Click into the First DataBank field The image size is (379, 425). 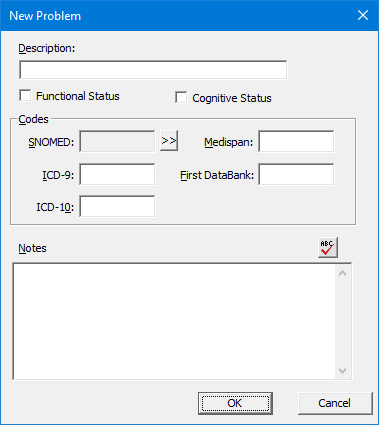point(296,174)
